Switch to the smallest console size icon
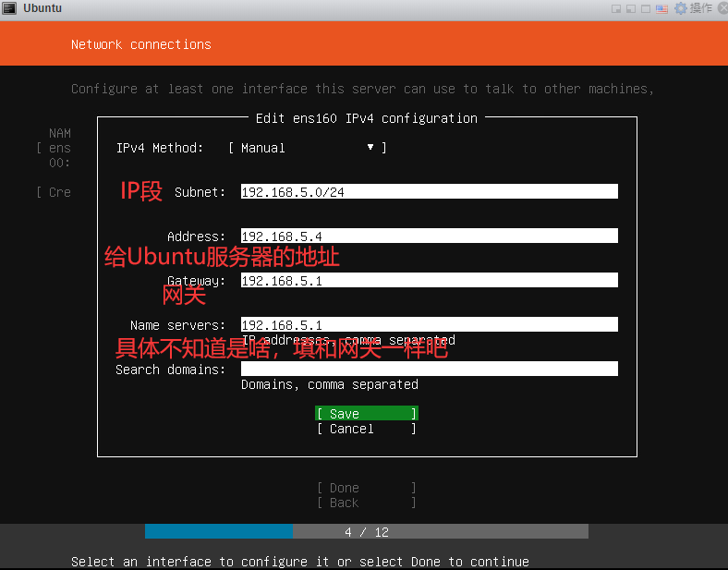728x570 pixels. [x=616, y=8]
